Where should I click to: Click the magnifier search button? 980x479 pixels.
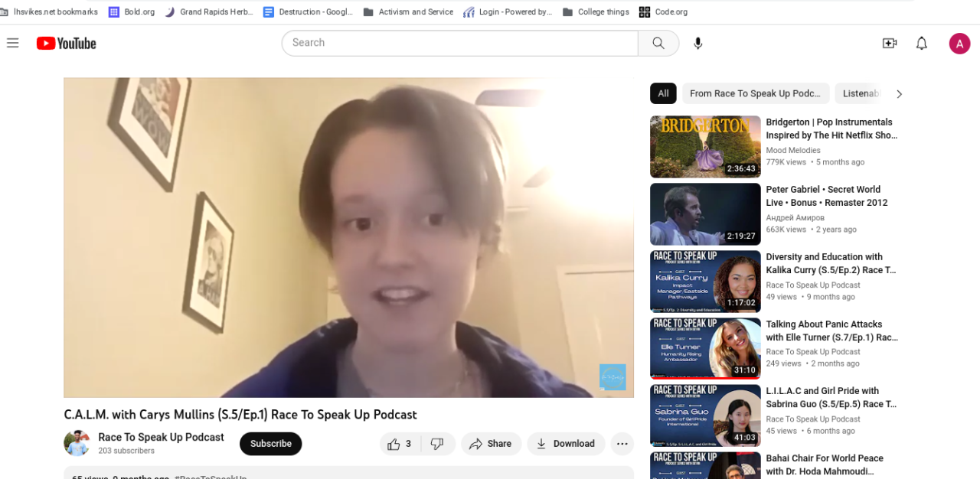click(658, 43)
